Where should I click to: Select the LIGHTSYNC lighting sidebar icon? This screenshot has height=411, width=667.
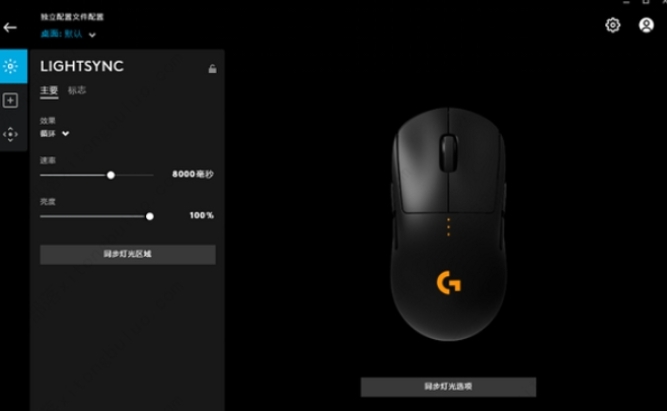click(x=11, y=66)
